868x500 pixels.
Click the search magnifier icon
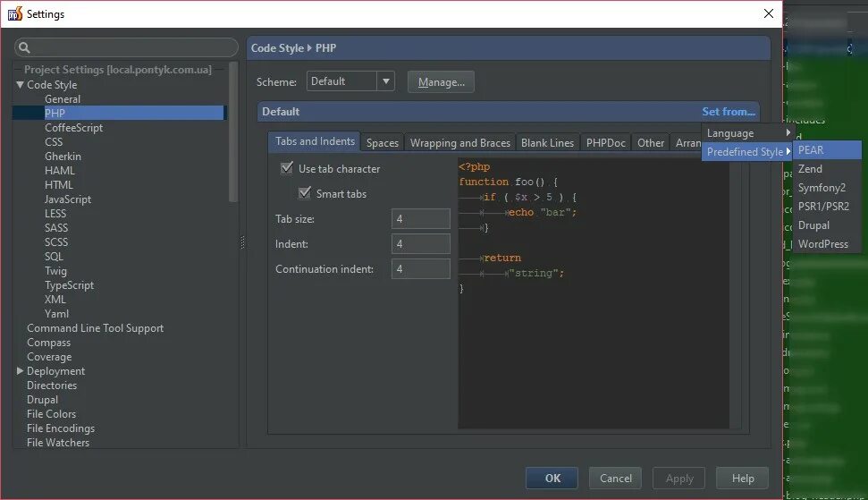click(x=24, y=47)
